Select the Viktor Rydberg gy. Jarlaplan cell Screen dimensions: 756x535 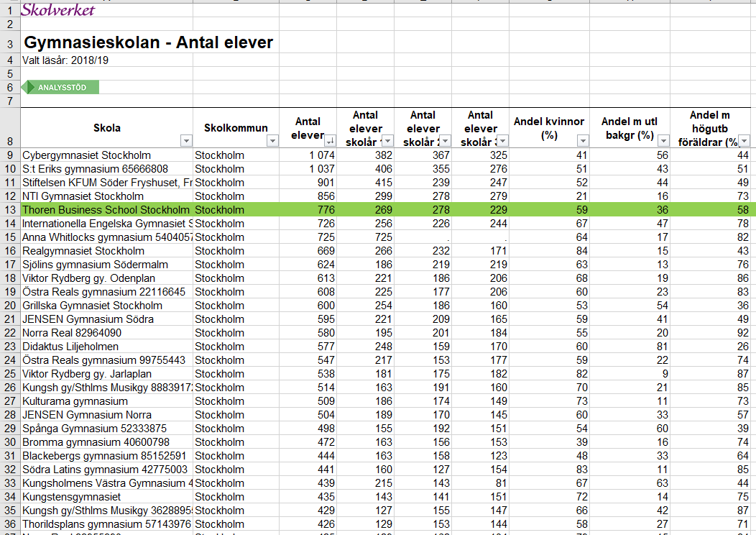(106, 374)
